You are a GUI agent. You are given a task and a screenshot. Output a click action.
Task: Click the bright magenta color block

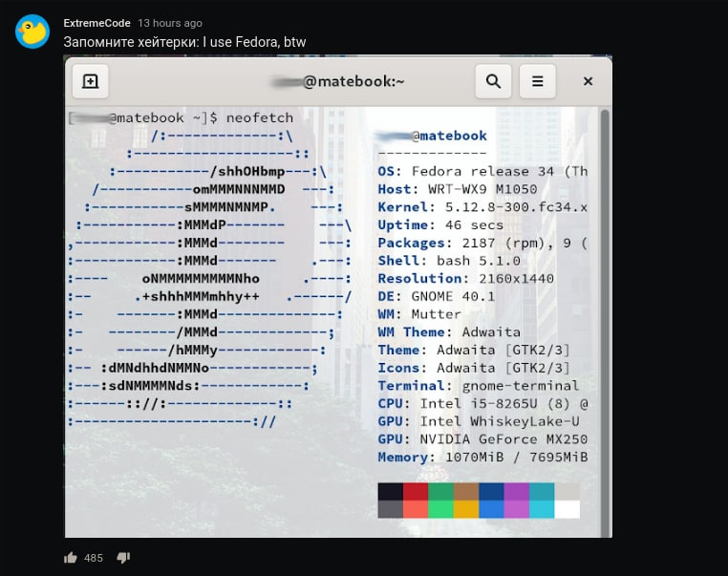516,509
